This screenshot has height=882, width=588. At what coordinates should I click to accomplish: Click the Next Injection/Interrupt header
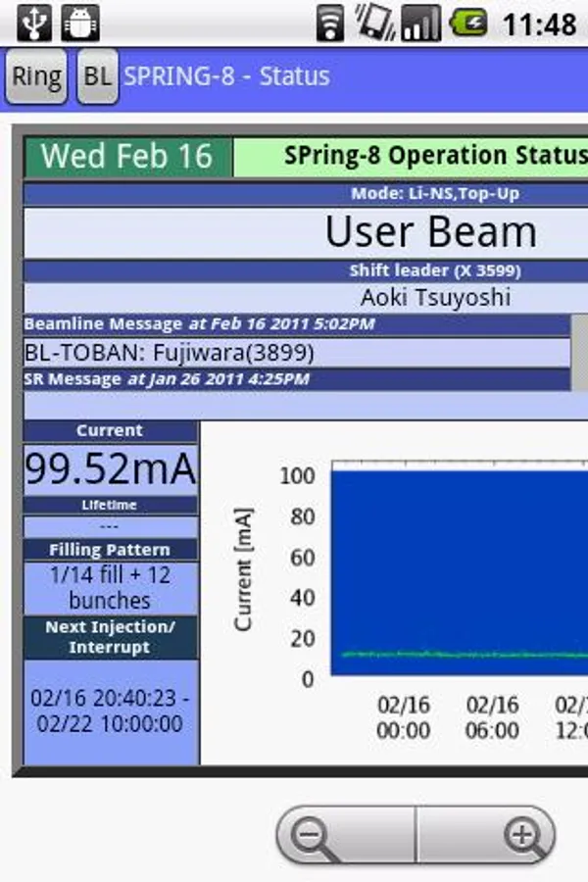click(x=111, y=637)
